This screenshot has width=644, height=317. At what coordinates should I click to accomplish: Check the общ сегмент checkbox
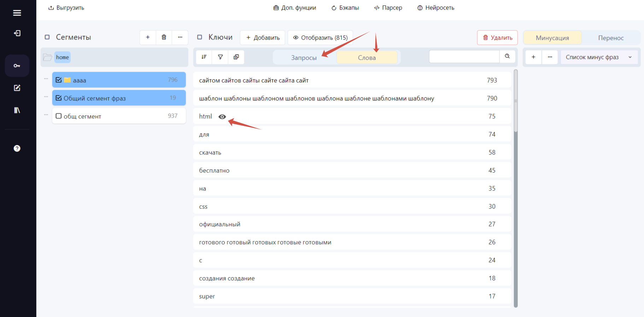pyautogui.click(x=59, y=116)
